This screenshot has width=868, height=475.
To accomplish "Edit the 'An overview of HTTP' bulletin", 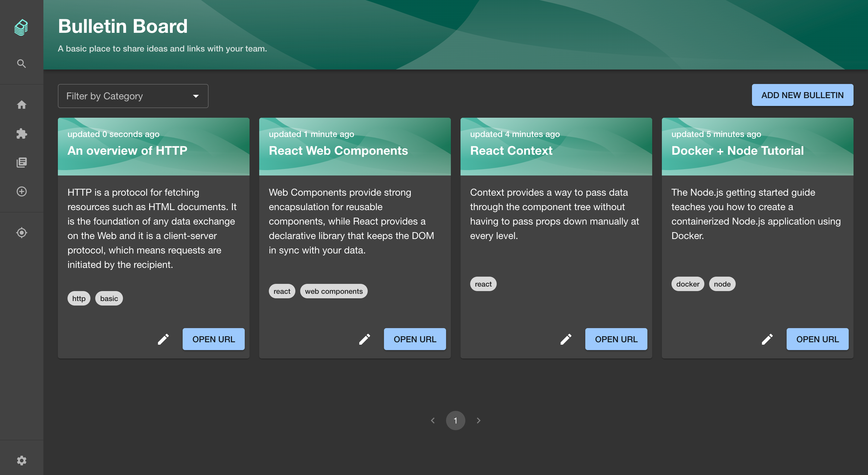I will [163, 339].
